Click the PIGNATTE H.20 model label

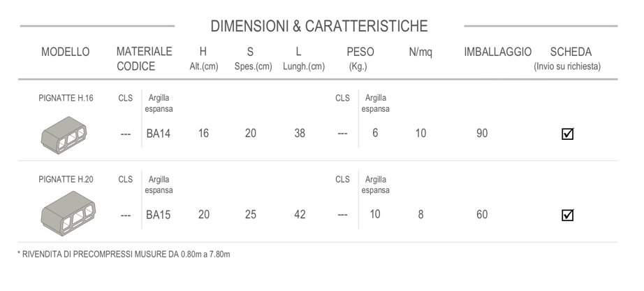coord(66,179)
